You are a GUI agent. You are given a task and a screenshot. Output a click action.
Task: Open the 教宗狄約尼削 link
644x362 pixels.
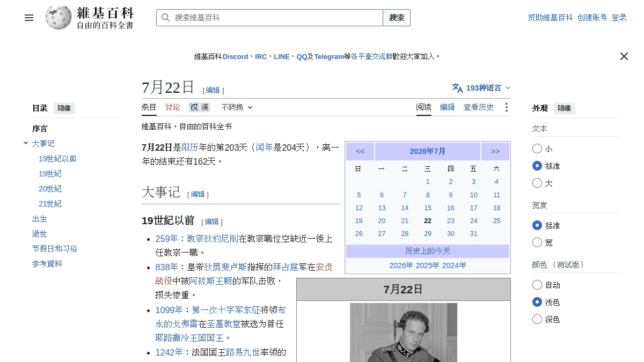(x=213, y=239)
